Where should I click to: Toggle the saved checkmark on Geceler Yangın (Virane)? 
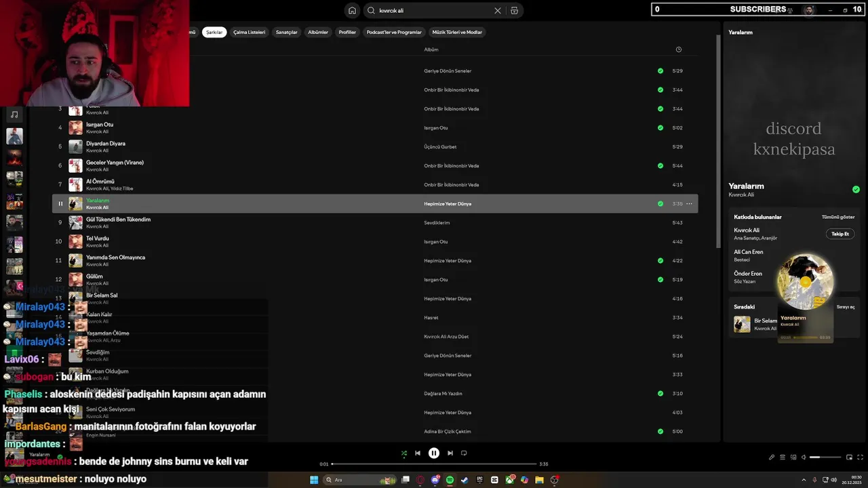(x=660, y=165)
